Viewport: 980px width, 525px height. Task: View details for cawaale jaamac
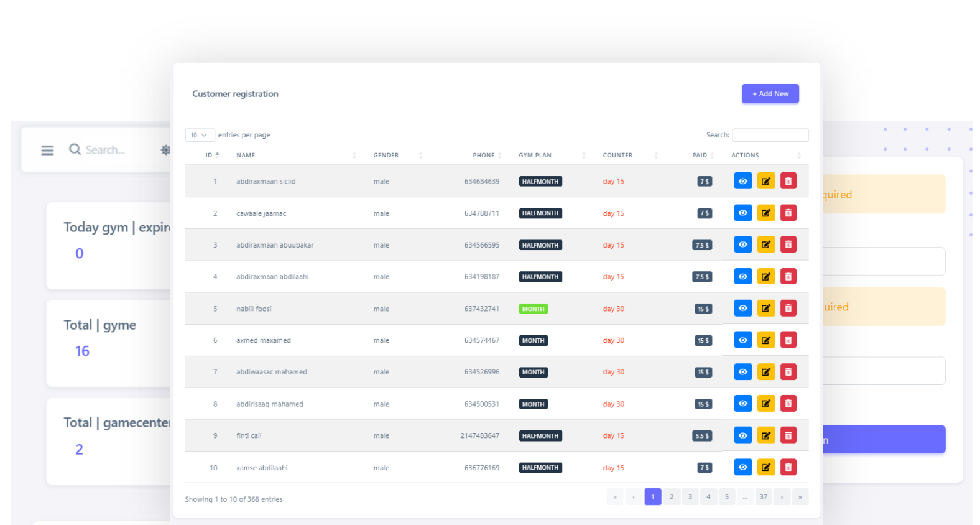click(x=742, y=213)
